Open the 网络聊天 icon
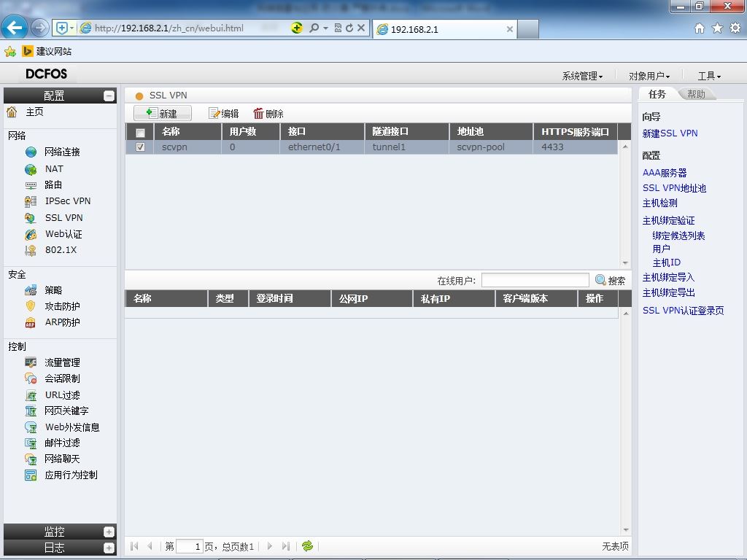This screenshot has width=747, height=560. (x=31, y=459)
